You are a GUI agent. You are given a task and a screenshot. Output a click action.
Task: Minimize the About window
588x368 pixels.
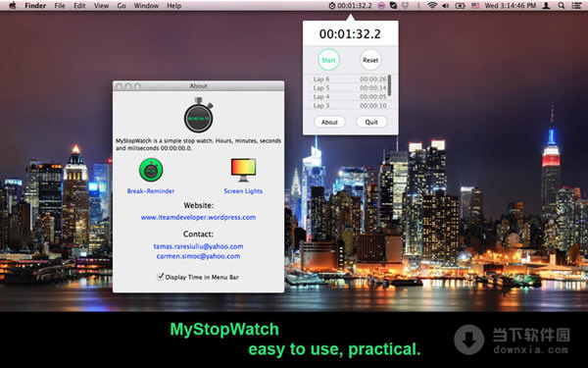coord(128,86)
